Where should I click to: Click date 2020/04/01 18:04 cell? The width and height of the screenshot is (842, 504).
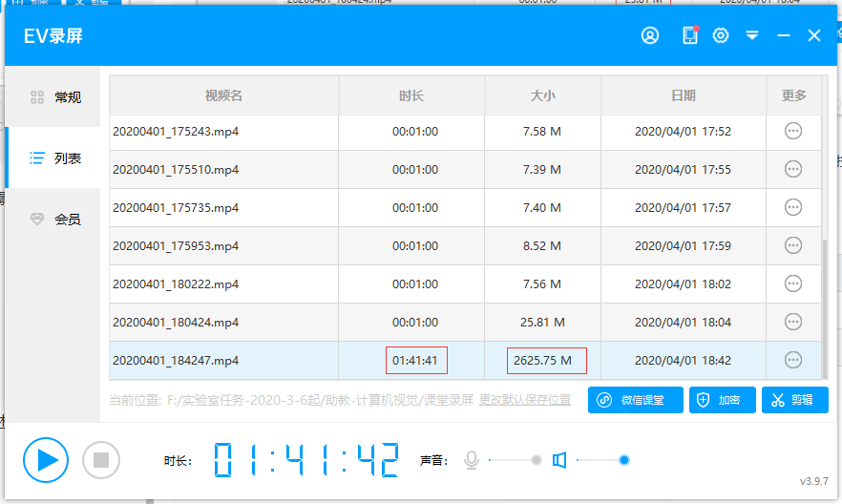(x=684, y=322)
